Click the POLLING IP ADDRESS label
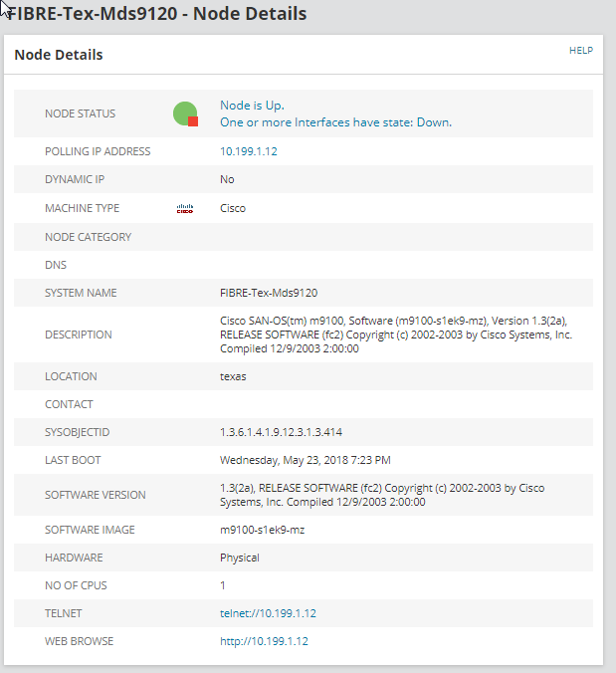Viewport: 616px width, 673px height. pos(98,151)
